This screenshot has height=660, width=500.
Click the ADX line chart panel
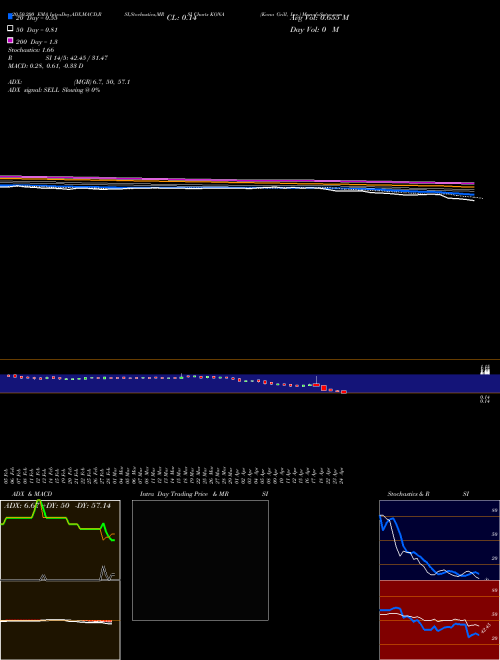tap(60, 540)
